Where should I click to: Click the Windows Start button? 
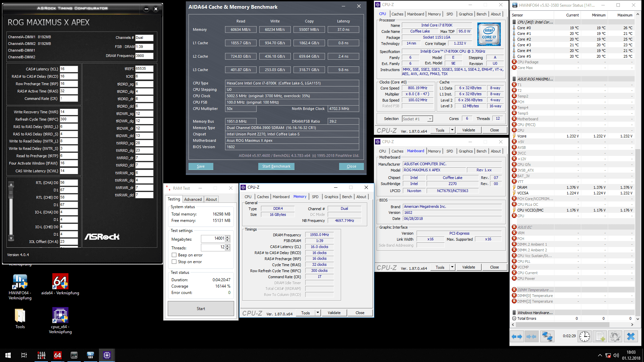click(8, 355)
